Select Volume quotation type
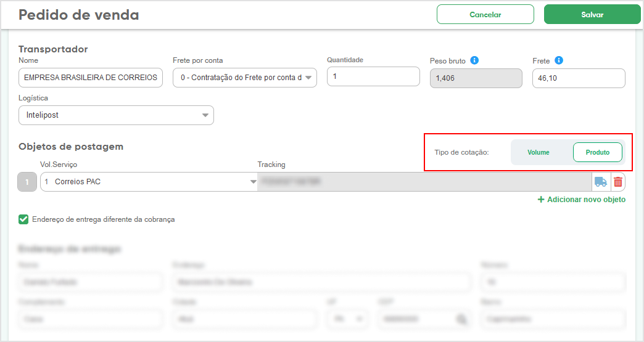This screenshot has height=342, width=644. tap(538, 152)
